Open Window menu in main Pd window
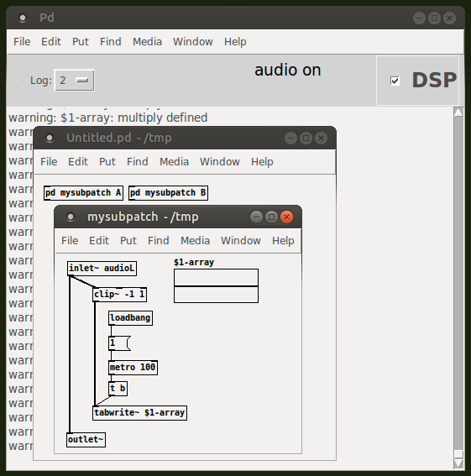Viewport: 471px width, 476px height. 193,42
